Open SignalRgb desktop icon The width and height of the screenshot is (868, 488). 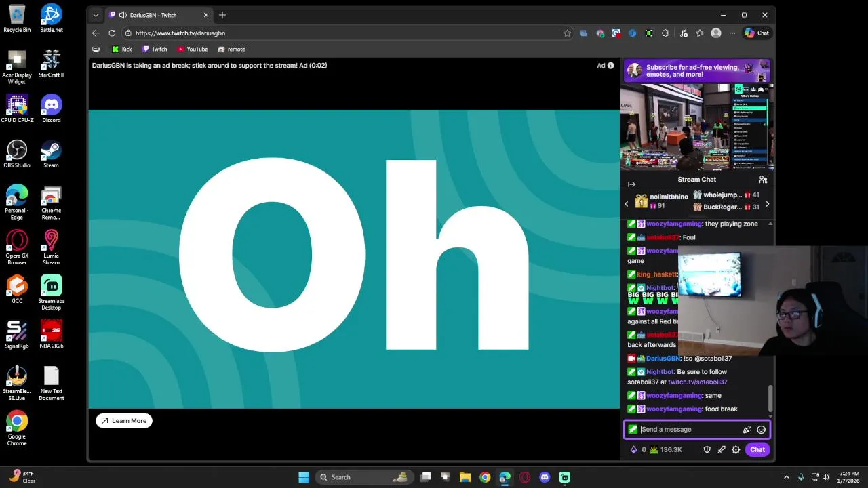(x=17, y=335)
